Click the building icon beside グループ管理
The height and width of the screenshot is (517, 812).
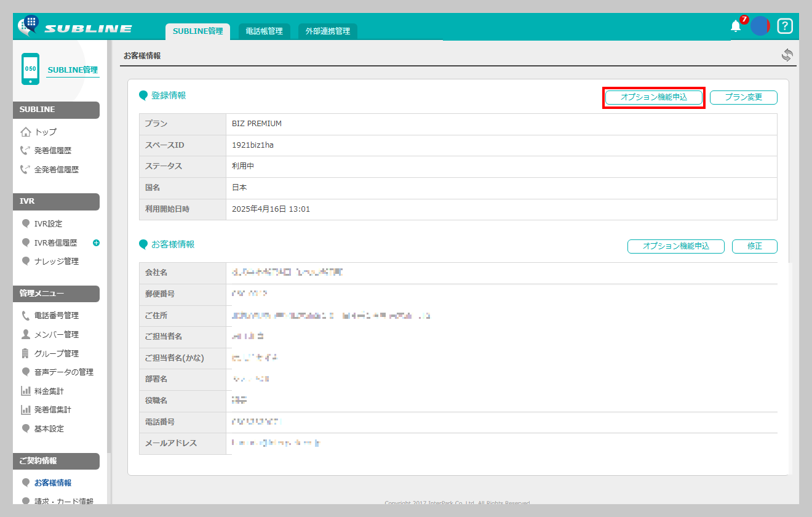pyautogui.click(x=26, y=353)
